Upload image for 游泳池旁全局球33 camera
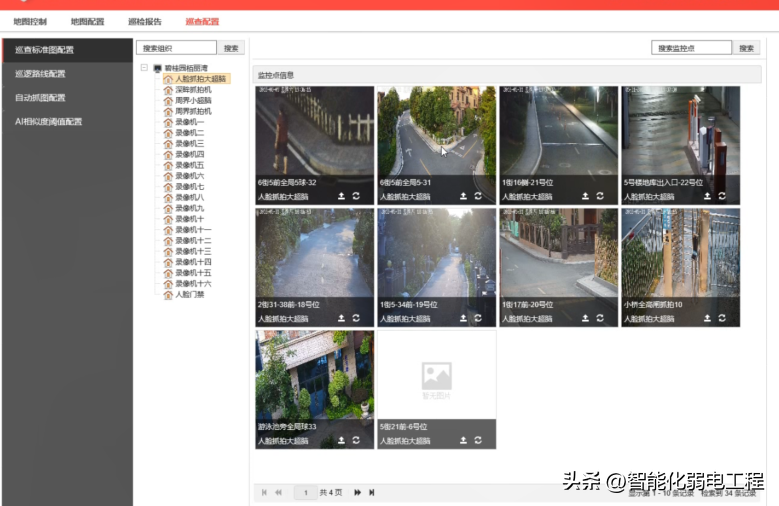This screenshot has width=779, height=506. pos(341,440)
